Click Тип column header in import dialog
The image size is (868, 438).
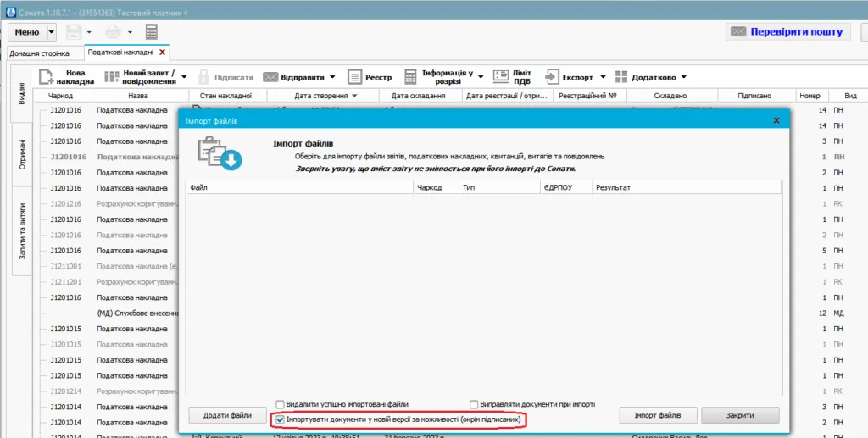point(499,187)
